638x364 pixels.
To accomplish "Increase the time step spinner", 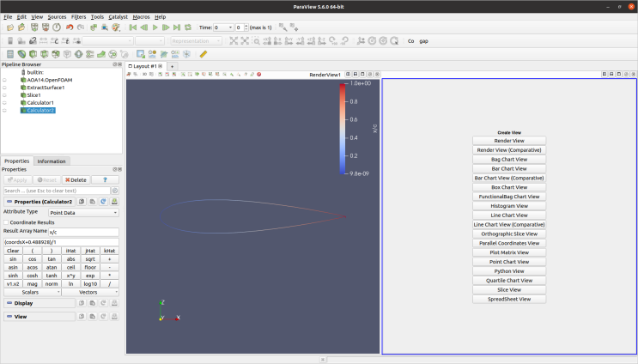I will coord(246,26).
